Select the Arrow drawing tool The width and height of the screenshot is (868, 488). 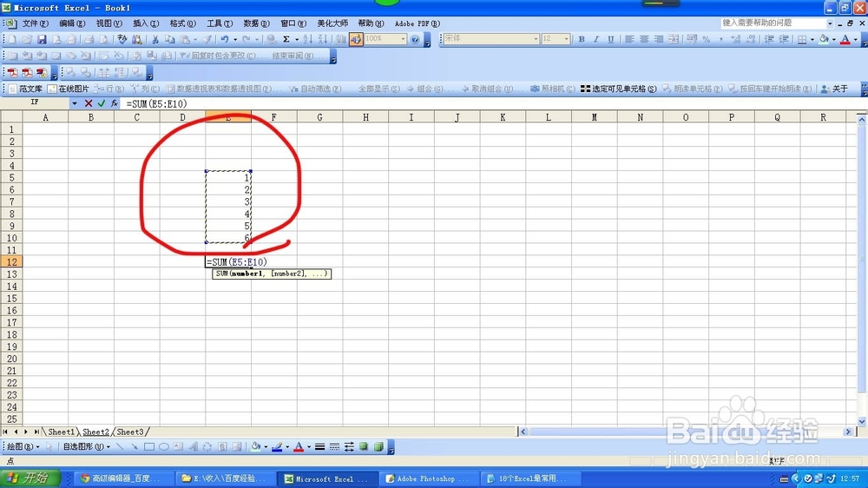coord(135,446)
